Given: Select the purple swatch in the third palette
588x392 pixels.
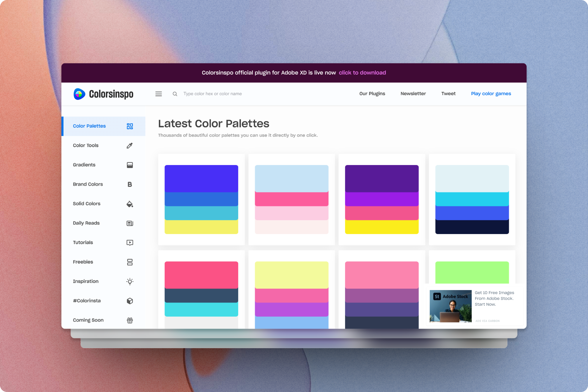Looking at the screenshot, I should point(382,199).
